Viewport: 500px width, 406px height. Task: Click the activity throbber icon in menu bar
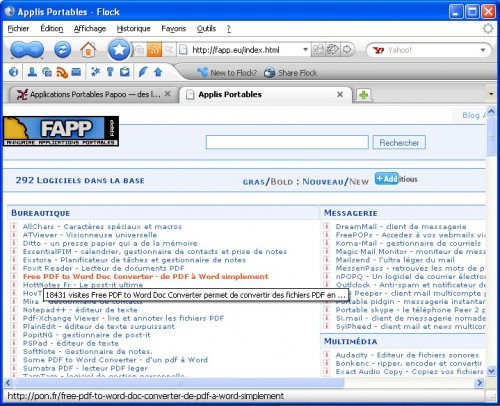(x=488, y=29)
